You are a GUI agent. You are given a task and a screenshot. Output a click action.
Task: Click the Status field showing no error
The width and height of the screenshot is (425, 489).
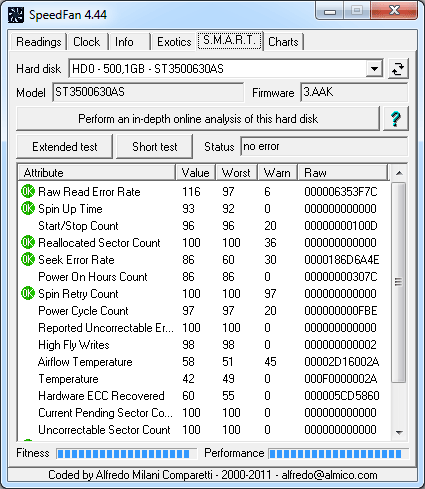tap(324, 146)
